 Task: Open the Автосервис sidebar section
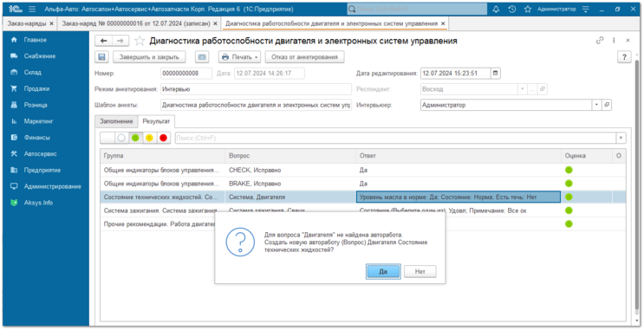(x=40, y=154)
